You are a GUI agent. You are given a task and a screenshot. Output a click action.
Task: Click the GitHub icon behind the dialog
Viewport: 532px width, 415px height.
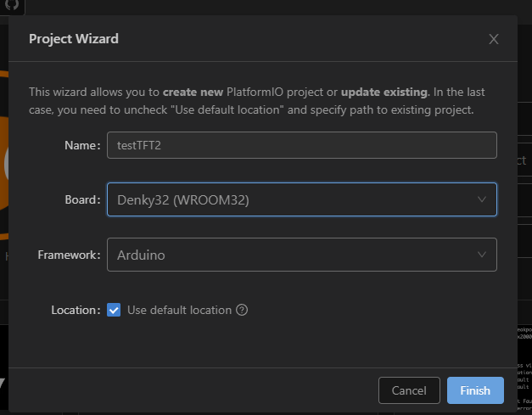(12, 5)
